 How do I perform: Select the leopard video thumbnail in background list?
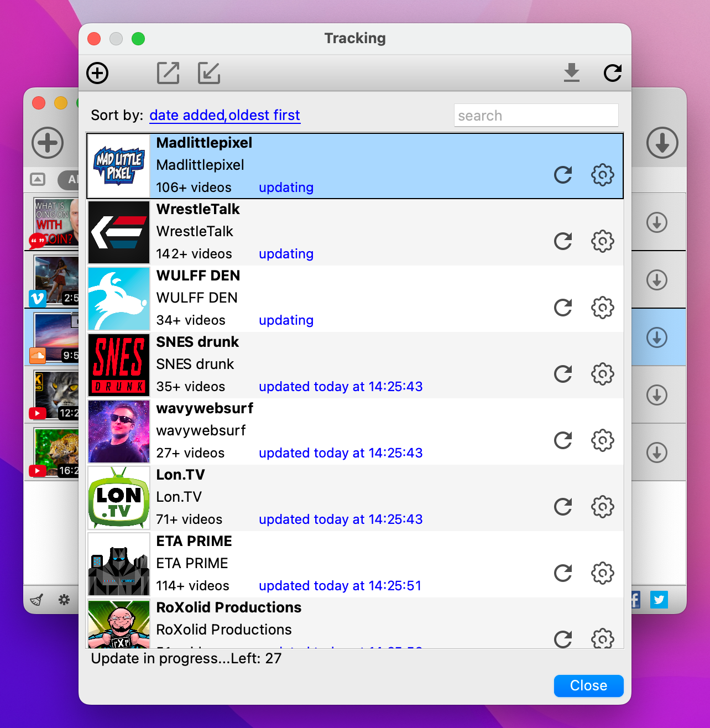tap(56, 453)
